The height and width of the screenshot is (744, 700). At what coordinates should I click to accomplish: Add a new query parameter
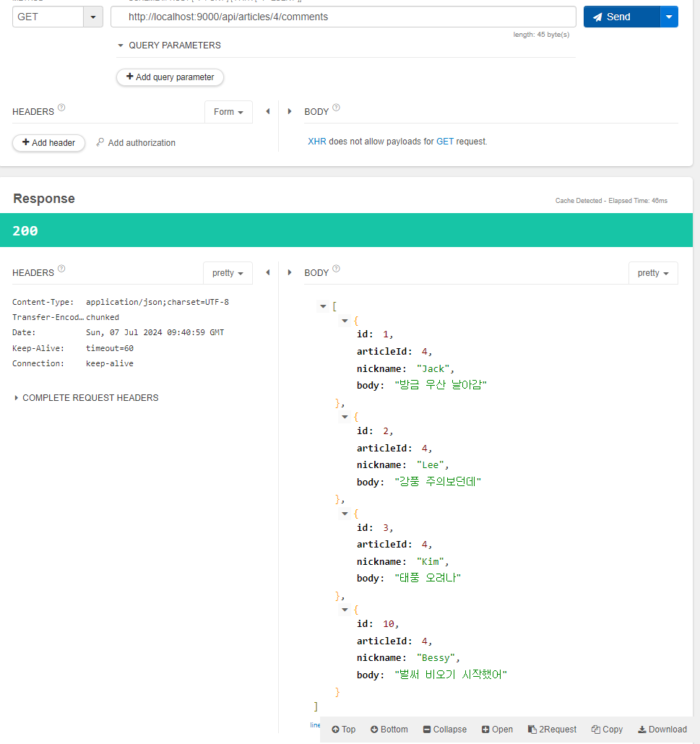(170, 77)
